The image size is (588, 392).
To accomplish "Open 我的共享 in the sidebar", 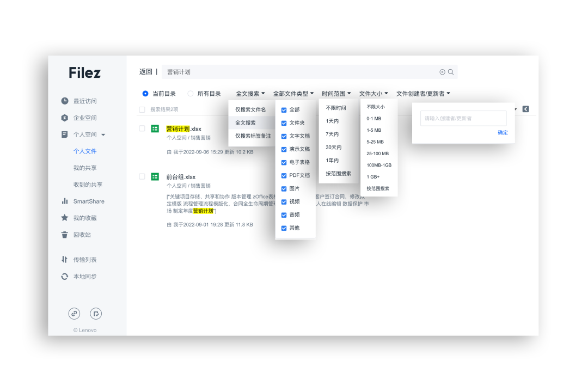I will 85,168.
